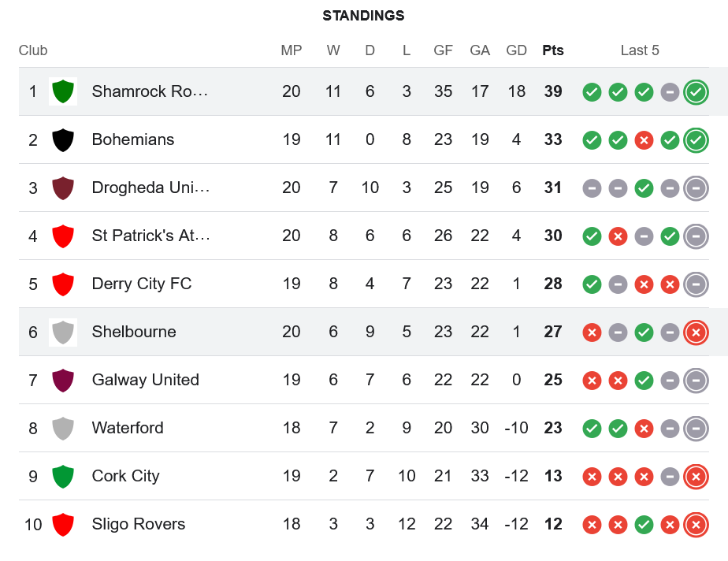This screenshot has width=728, height=561.
Task: Sort standings by Pts column header
Action: click(553, 50)
